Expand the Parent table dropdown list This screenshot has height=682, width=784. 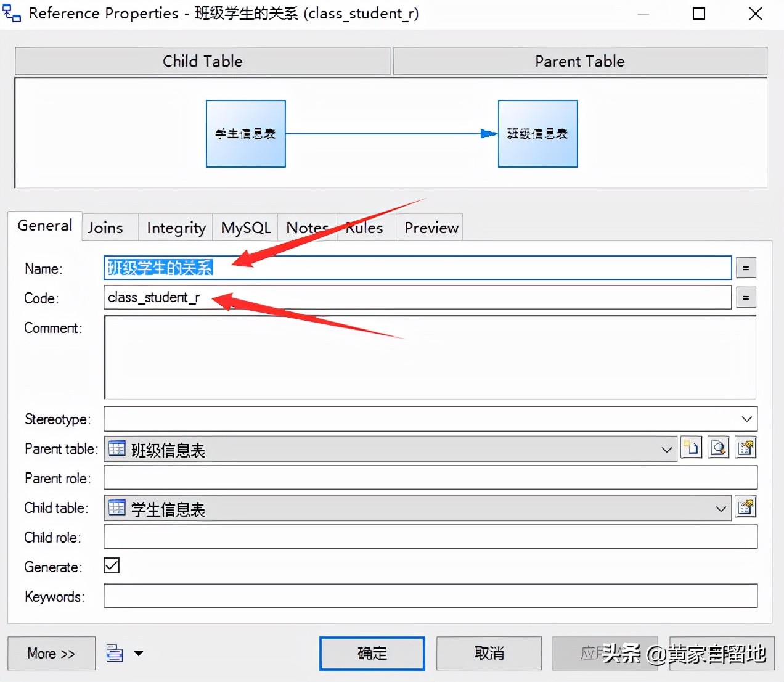[666, 449]
